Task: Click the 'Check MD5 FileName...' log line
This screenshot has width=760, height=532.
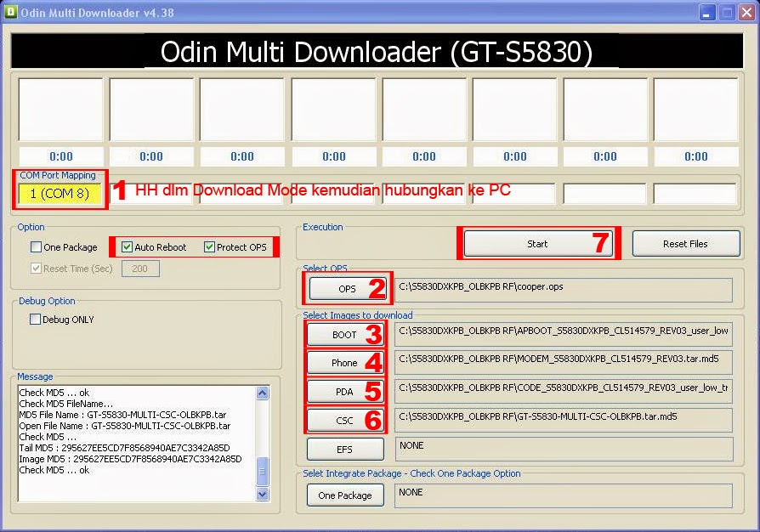Action: pyautogui.click(x=66, y=404)
